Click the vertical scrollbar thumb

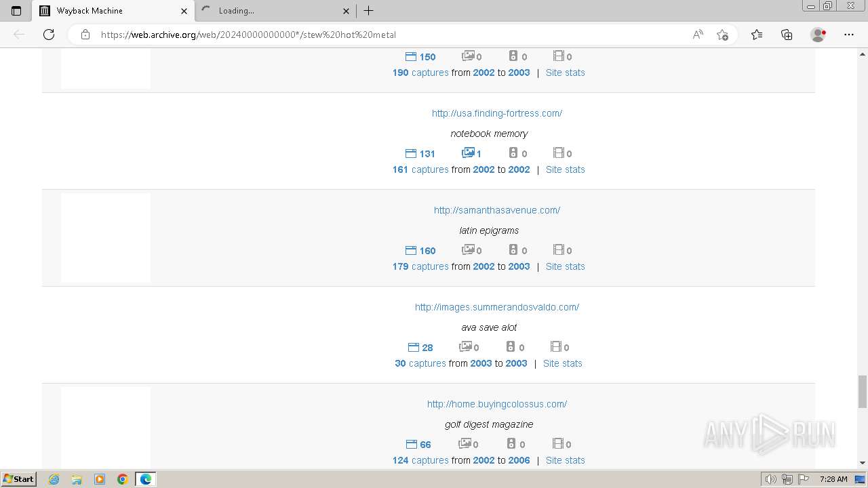point(862,392)
